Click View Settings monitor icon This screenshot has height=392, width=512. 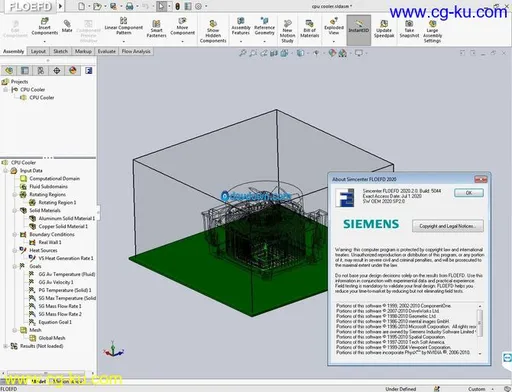tap(359, 53)
